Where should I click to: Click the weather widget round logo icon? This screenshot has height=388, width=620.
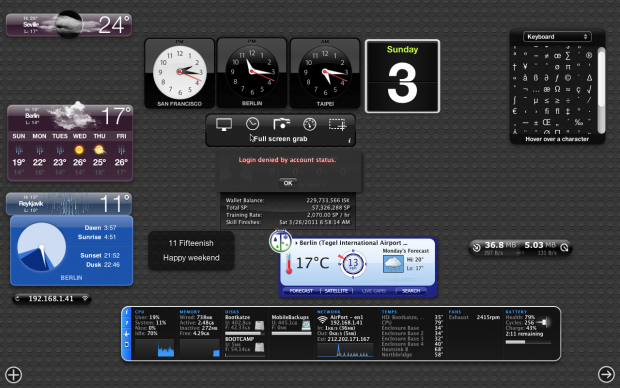point(280,241)
